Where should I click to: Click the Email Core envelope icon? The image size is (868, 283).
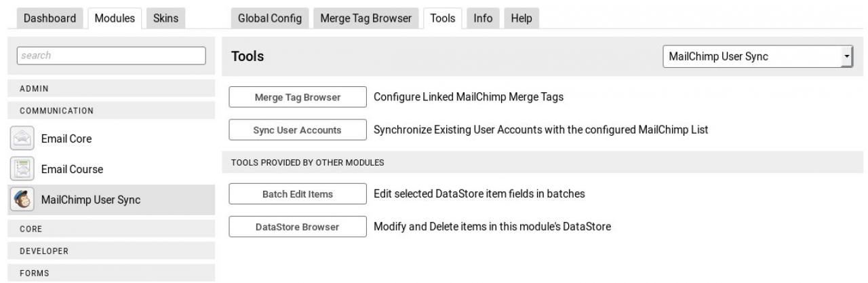pyautogui.click(x=22, y=138)
